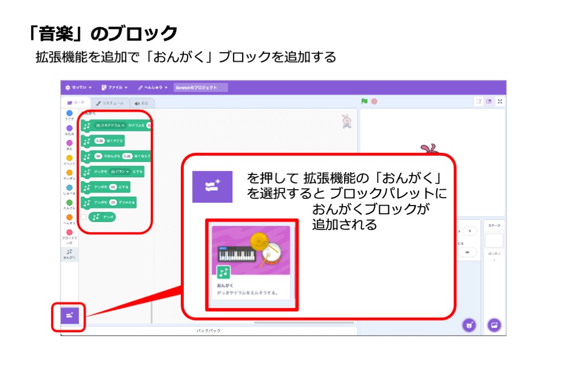567x392 pixels.
Task: Tick the テンポ reporter block checkbox
Action: [84, 217]
